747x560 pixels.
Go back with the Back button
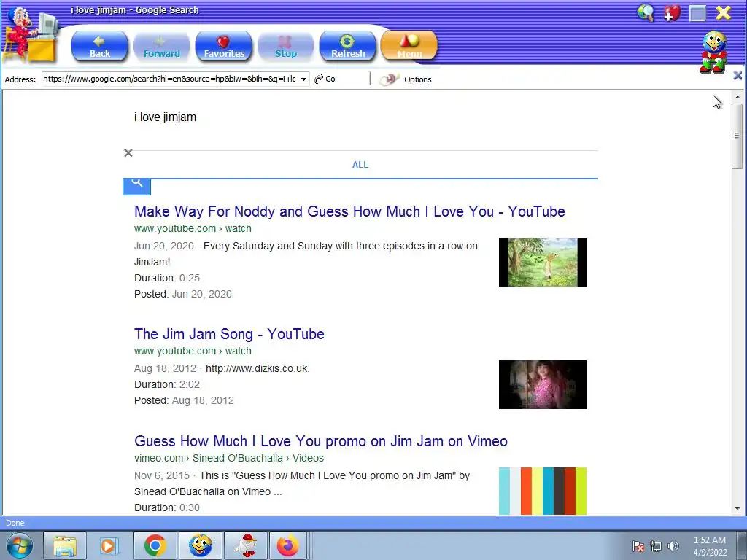(99, 46)
